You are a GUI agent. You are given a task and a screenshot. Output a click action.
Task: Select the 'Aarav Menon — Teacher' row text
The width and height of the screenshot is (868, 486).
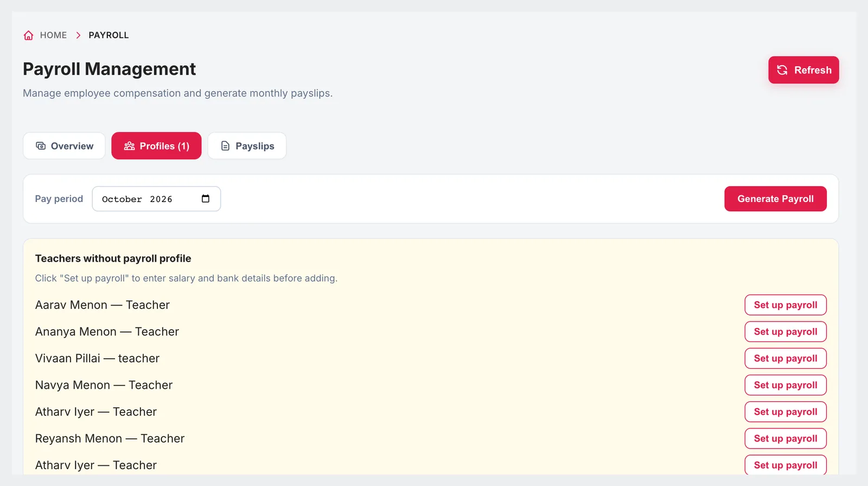(x=103, y=305)
